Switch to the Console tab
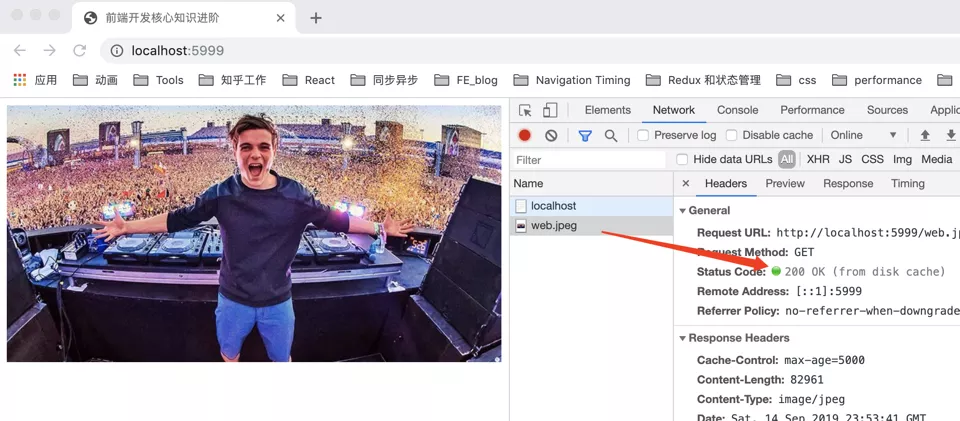Image resolution: width=960 pixels, height=421 pixels. point(737,110)
